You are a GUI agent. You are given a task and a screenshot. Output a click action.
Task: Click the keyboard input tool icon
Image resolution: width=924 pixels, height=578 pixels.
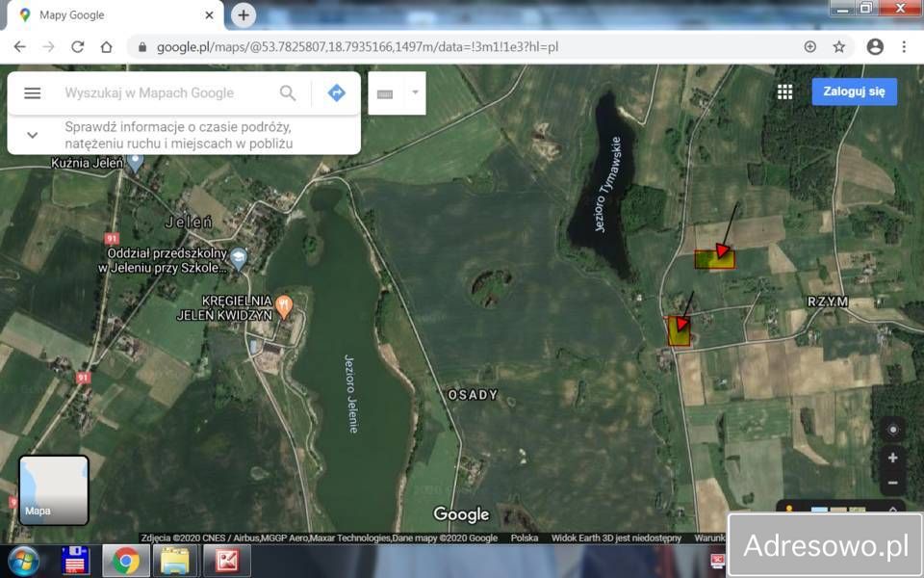385,94
